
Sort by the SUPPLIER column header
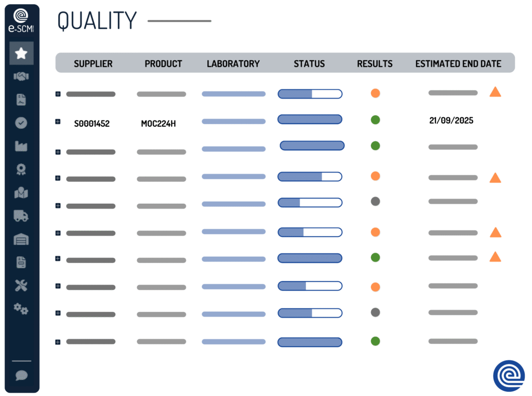pos(93,64)
